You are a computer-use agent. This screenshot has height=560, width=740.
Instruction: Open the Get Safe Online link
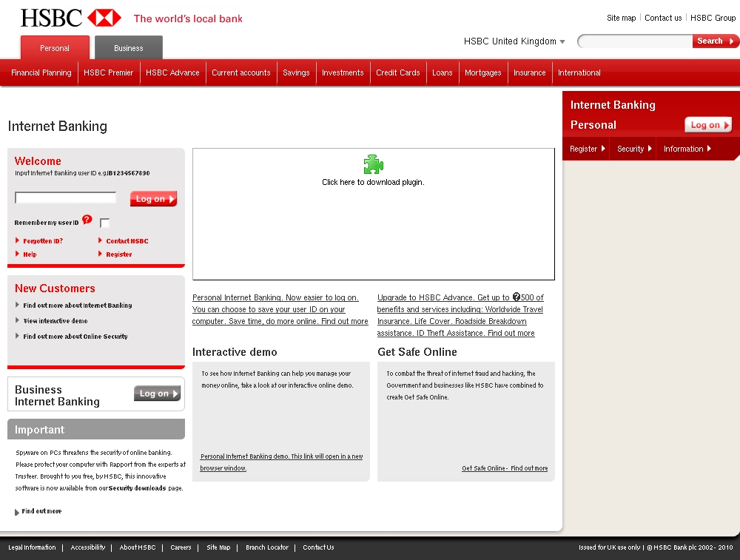tap(505, 468)
